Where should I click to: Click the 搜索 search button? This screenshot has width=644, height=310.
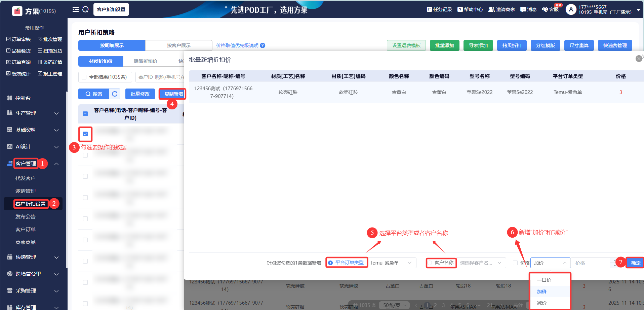[x=94, y=94]
